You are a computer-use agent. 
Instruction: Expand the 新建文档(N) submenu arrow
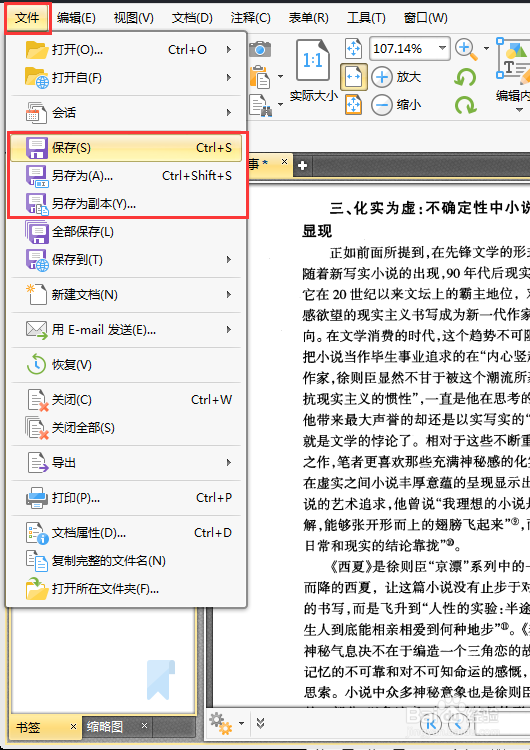click(229, 295)
